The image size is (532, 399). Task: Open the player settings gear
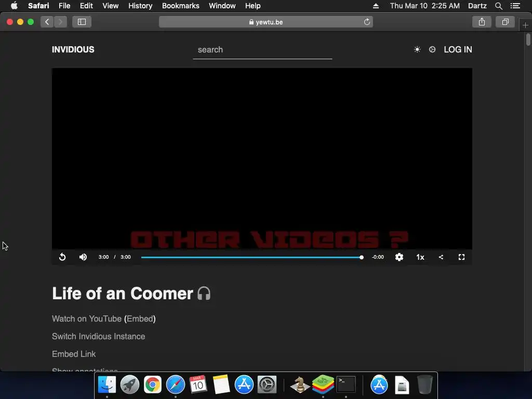(x=400, y=257)
